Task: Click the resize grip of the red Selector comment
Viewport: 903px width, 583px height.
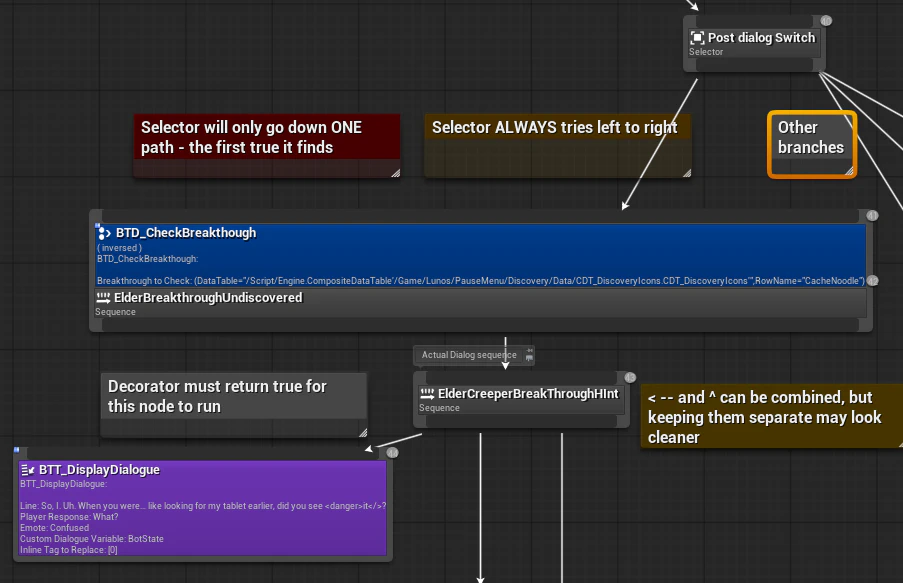Action: [x=396, y=173]
